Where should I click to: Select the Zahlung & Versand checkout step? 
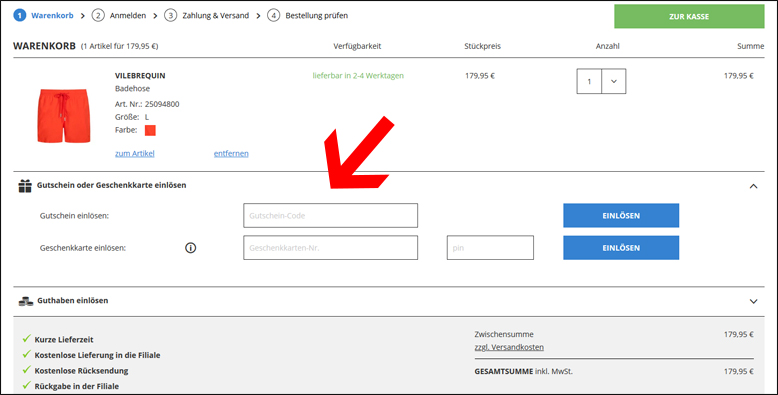click(216, 15)
